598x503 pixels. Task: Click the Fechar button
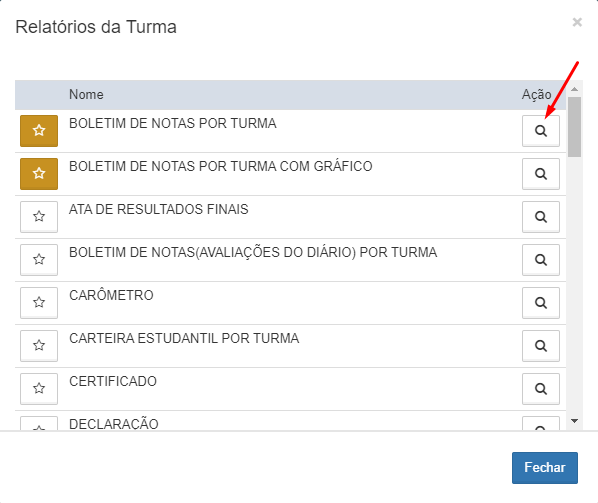pos(545,468)
